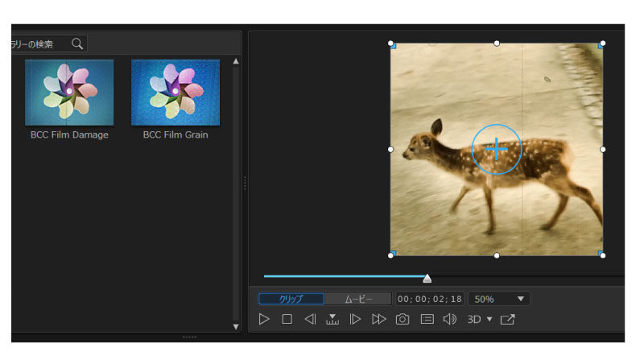The image size is (644, 364).
Task: Click the Play button
Action: coord(264,319)
